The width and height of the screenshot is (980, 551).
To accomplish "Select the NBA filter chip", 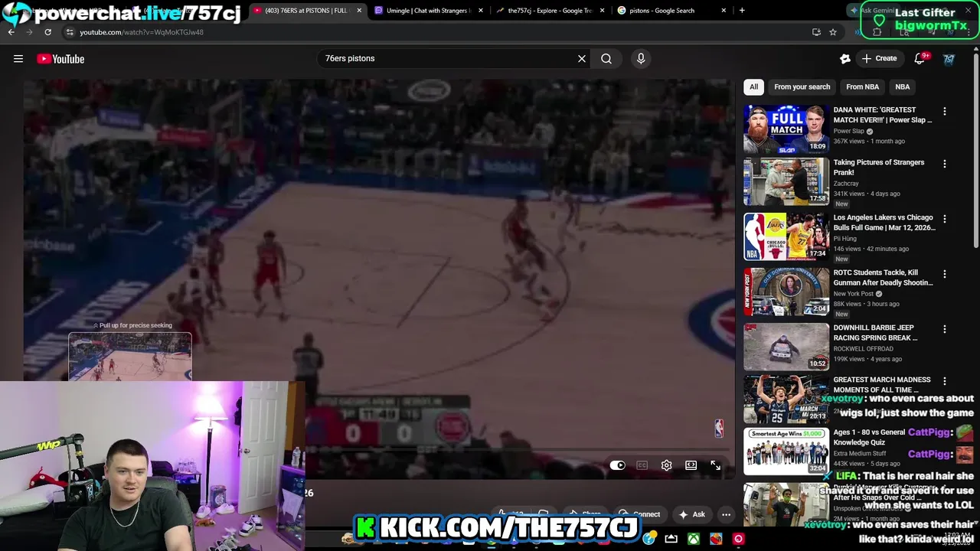I will (x=903, y=87).
